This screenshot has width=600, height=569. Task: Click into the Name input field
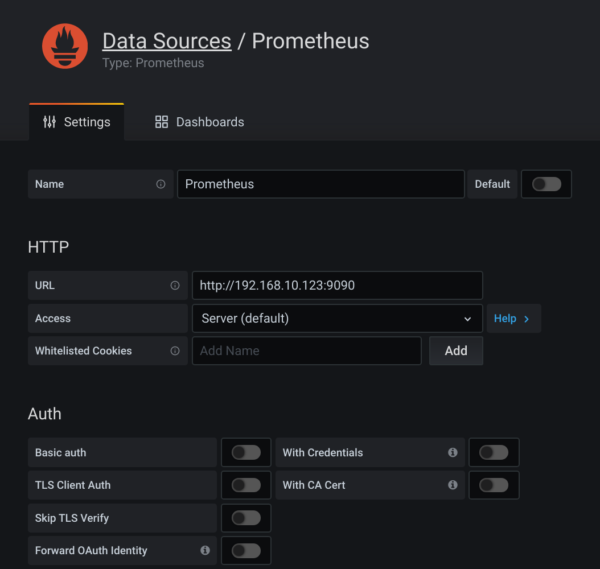pos(321,184)
